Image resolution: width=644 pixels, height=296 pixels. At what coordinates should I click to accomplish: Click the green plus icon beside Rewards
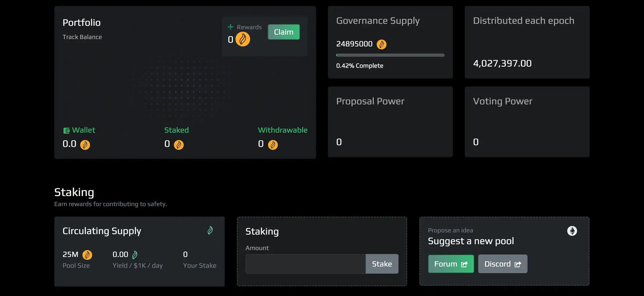tap(230, 27)
